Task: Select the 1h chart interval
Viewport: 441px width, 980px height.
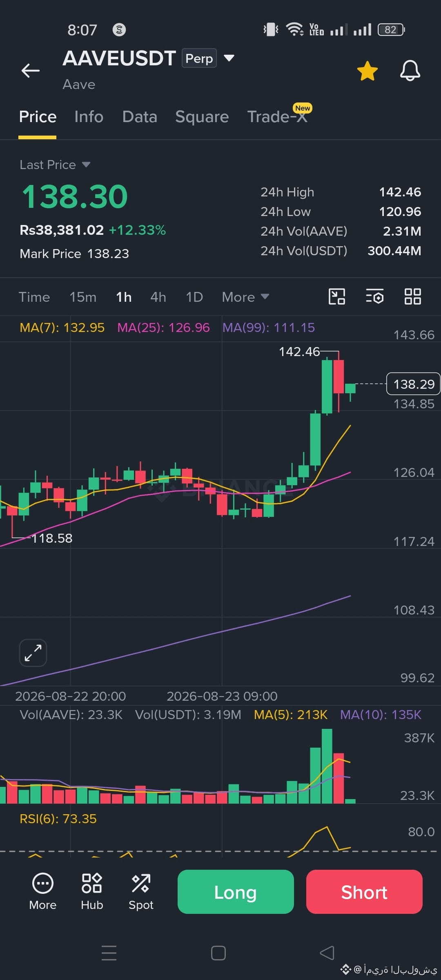Action: (124, 297)
